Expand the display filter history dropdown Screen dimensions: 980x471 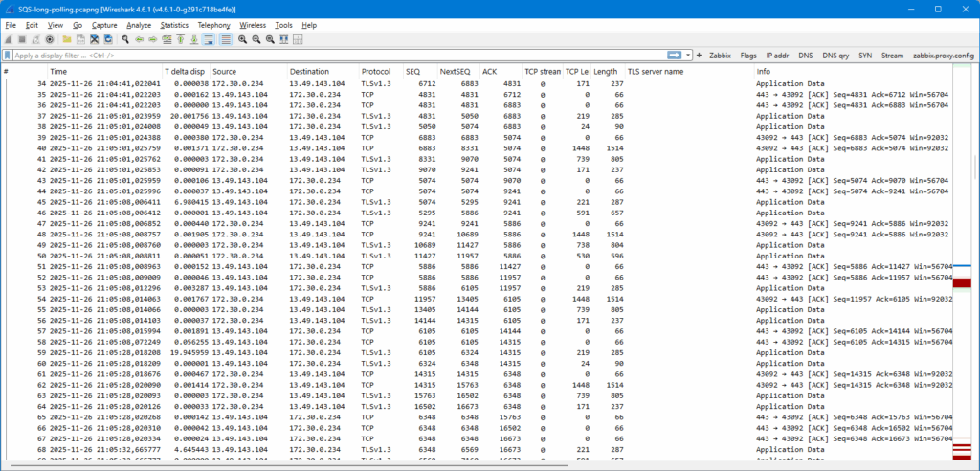[x=688, y=56]
